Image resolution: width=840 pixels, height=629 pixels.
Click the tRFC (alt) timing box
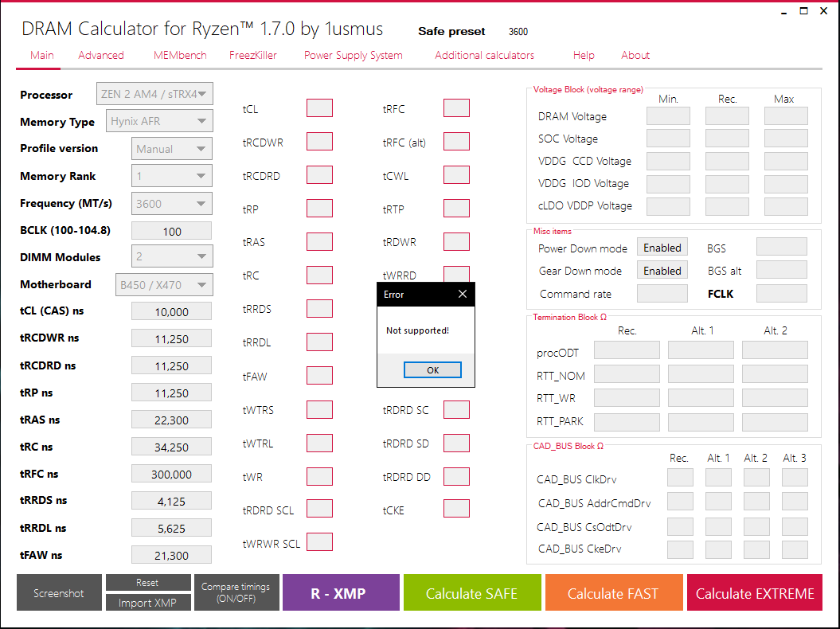pyautogui.click(x=456, y=142)
